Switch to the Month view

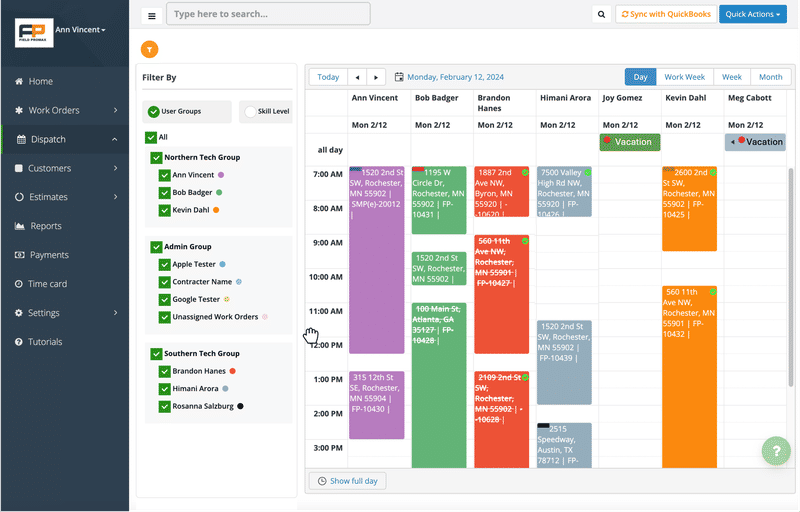(770, 77)
